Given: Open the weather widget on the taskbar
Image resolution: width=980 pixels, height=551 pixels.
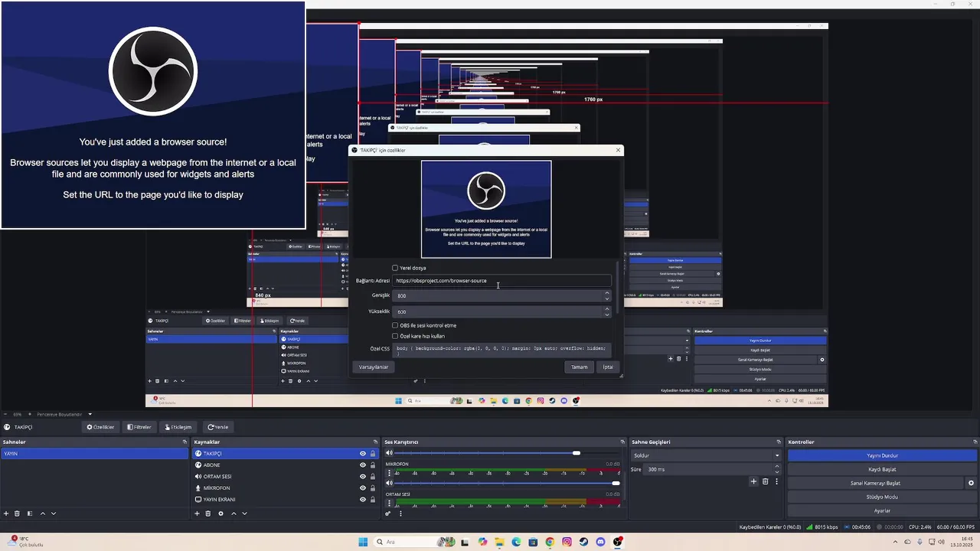Looking at the screenshot, I should (x=24, y=542).
